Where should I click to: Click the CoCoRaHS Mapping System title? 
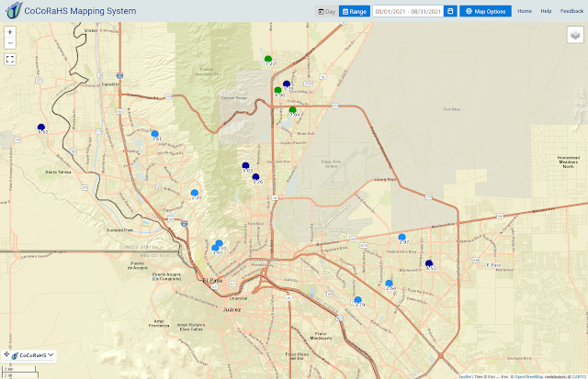point(80,11)
